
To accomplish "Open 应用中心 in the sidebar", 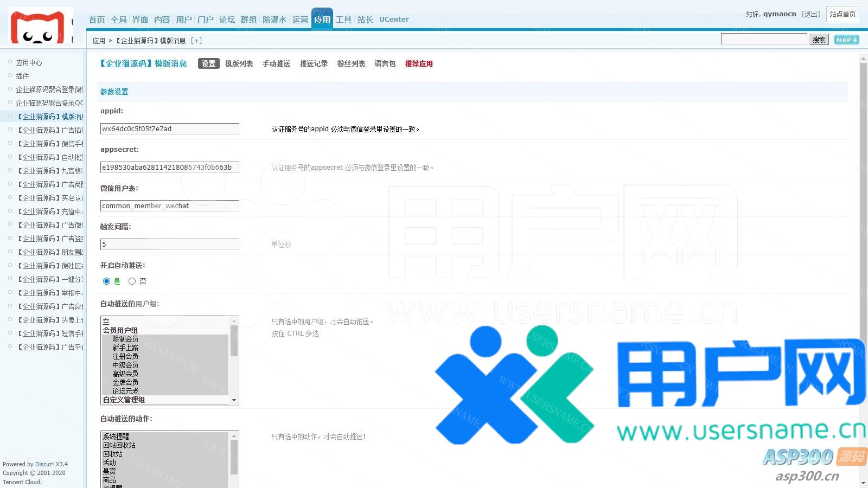I will pyautogui.click(x=29, y=63).
